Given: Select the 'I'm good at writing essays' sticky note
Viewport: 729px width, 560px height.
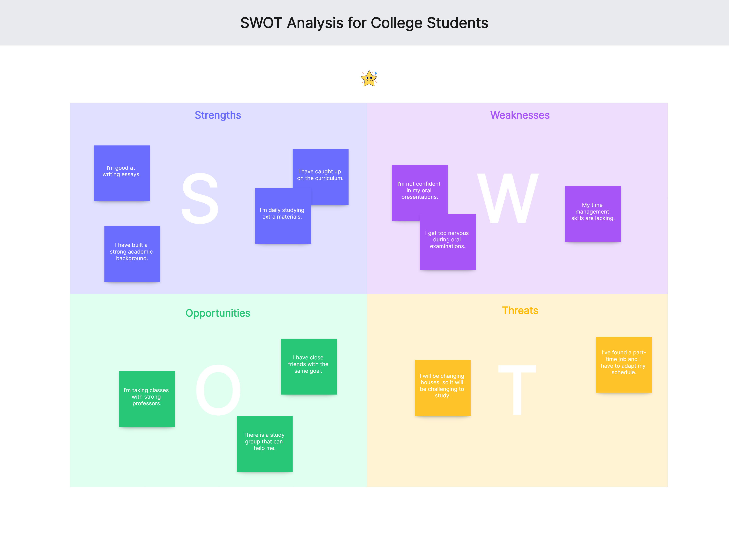Looking at the screenshot, I should point(122,173).
